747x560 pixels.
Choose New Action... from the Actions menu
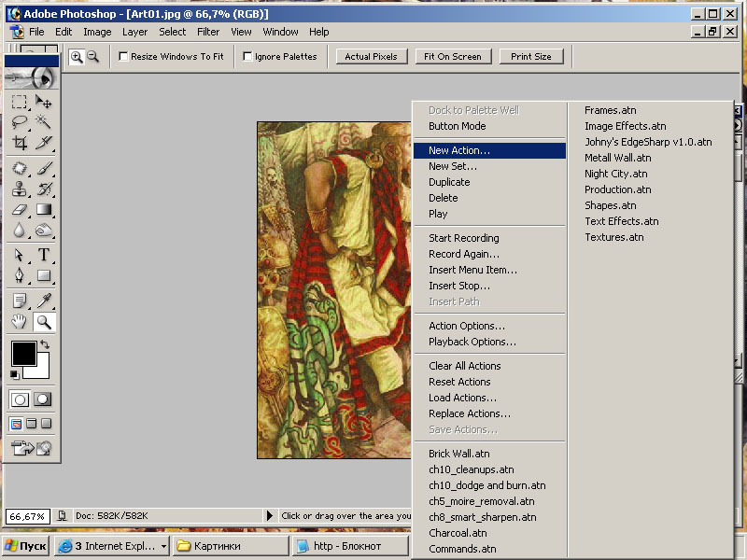489,150
